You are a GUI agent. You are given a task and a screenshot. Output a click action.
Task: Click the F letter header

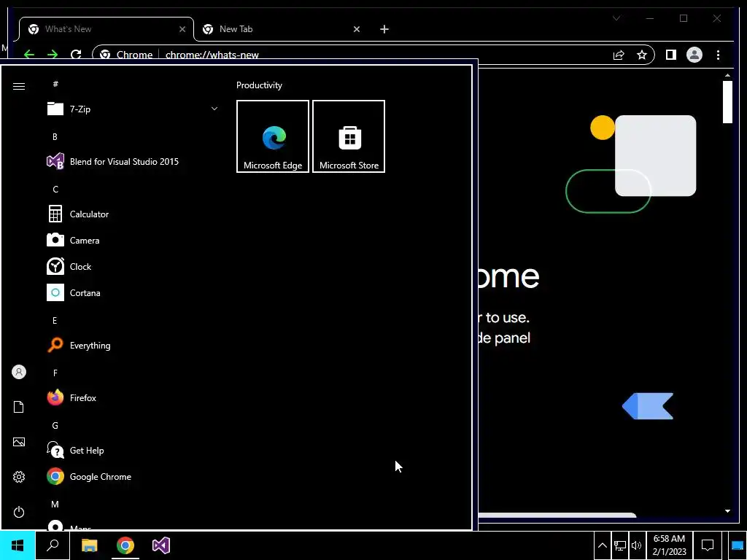[55, 373]
